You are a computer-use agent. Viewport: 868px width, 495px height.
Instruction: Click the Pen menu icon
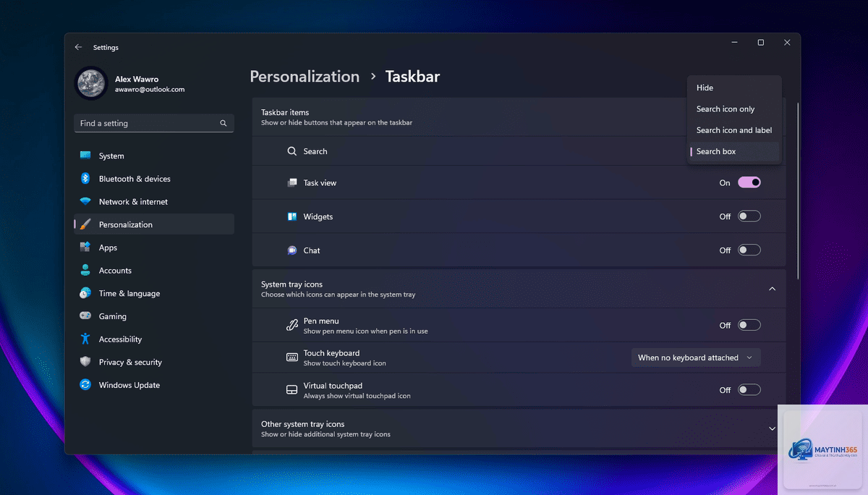(x=292, y=326)
